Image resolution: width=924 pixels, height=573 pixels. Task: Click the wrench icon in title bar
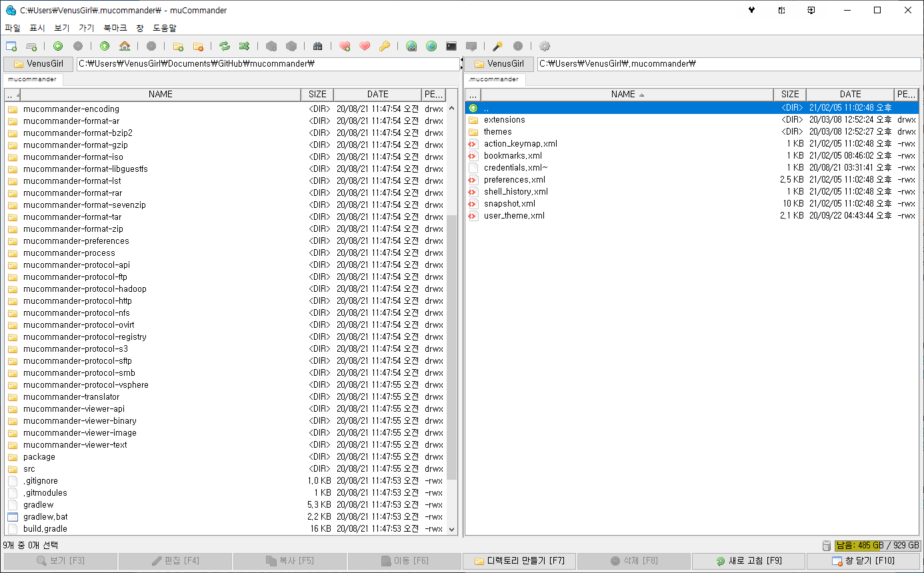point(752,10)
